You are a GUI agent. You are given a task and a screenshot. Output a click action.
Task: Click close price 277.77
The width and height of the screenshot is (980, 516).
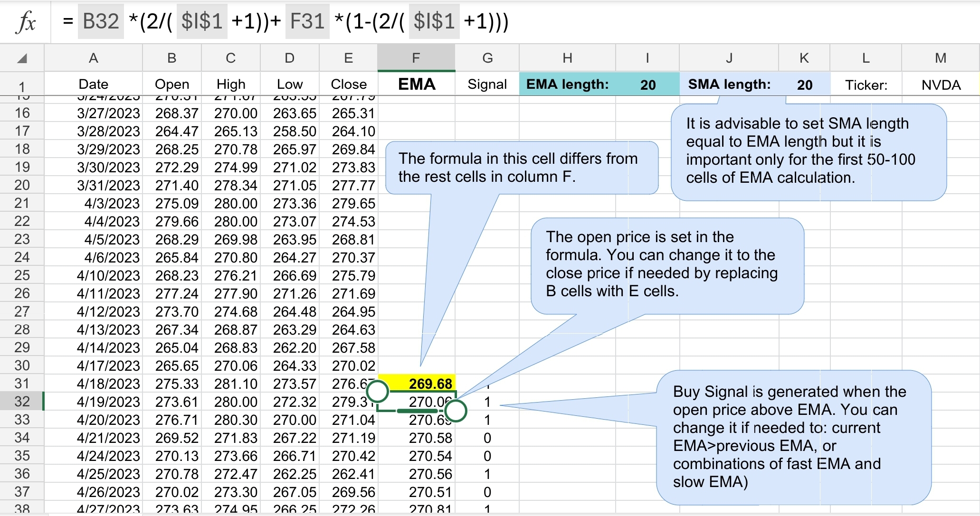pos(349,185)
